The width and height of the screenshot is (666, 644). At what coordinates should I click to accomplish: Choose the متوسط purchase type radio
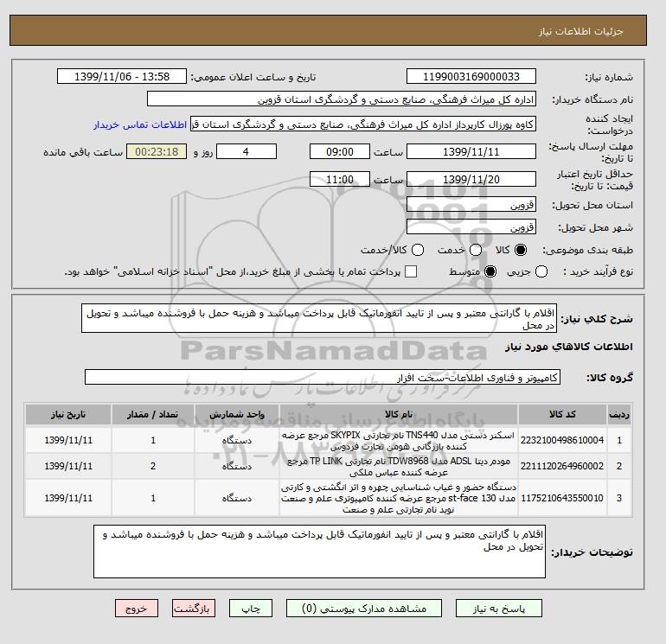490,271
